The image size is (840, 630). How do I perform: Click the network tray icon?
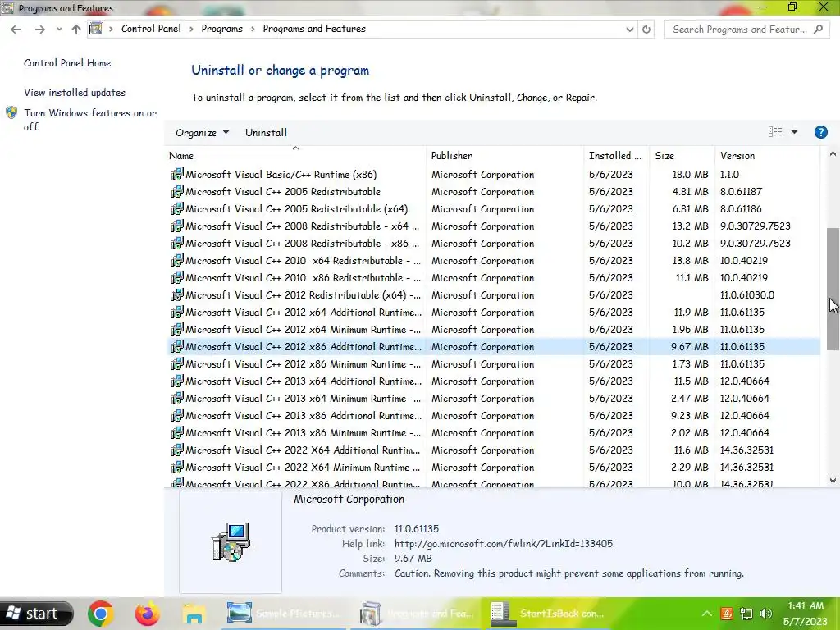tap(746, 614)
